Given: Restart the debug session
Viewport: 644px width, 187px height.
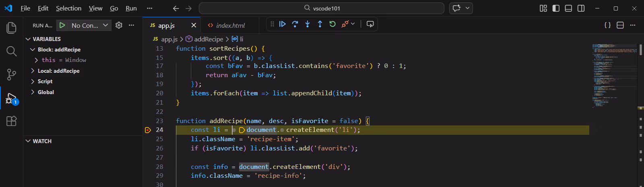Looking at the screenshot, I should [332, 24].
